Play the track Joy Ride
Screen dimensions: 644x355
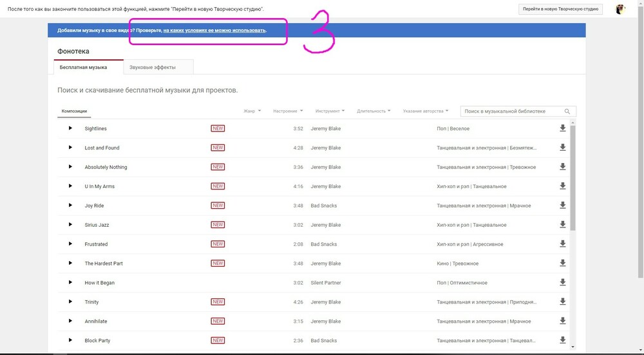(x=70, y=206)
